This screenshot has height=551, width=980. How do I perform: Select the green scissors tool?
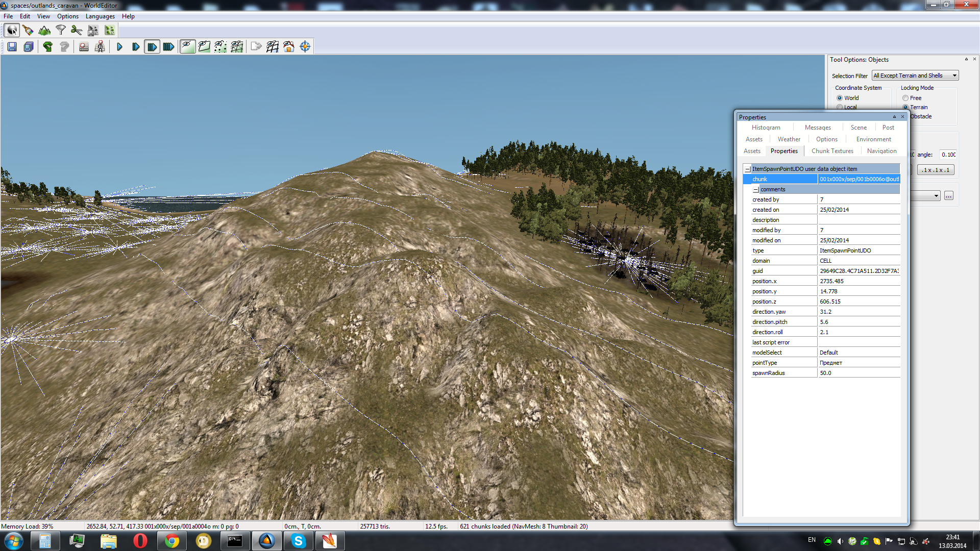pyautogui.click(x=77, y=31)
